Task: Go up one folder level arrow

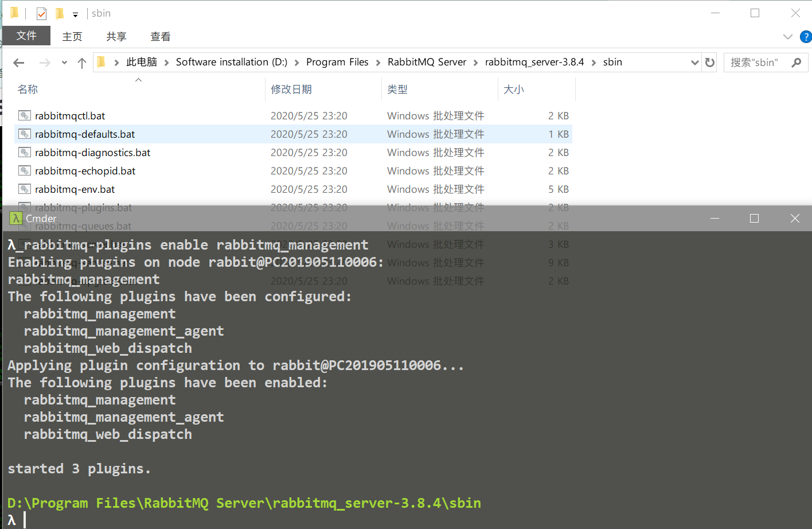Action: pyautogui.click(x=82, y=63)
